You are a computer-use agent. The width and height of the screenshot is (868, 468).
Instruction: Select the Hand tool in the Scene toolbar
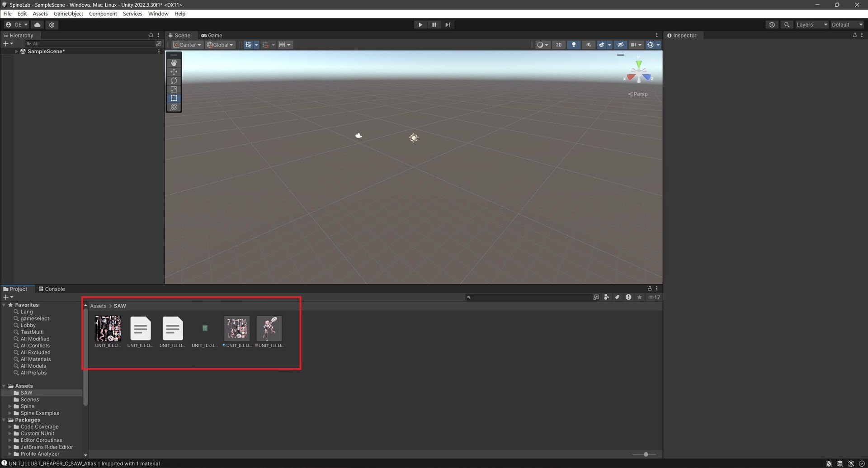point(174,63)
